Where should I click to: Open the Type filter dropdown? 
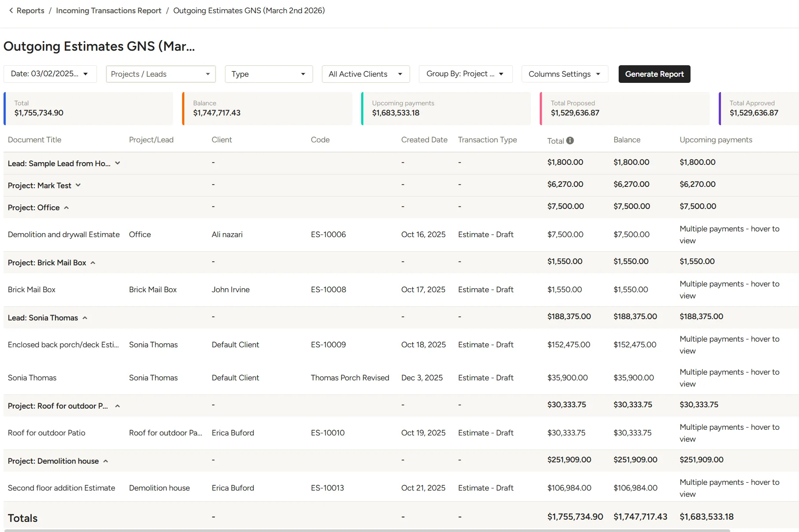[x=269, y=74]
